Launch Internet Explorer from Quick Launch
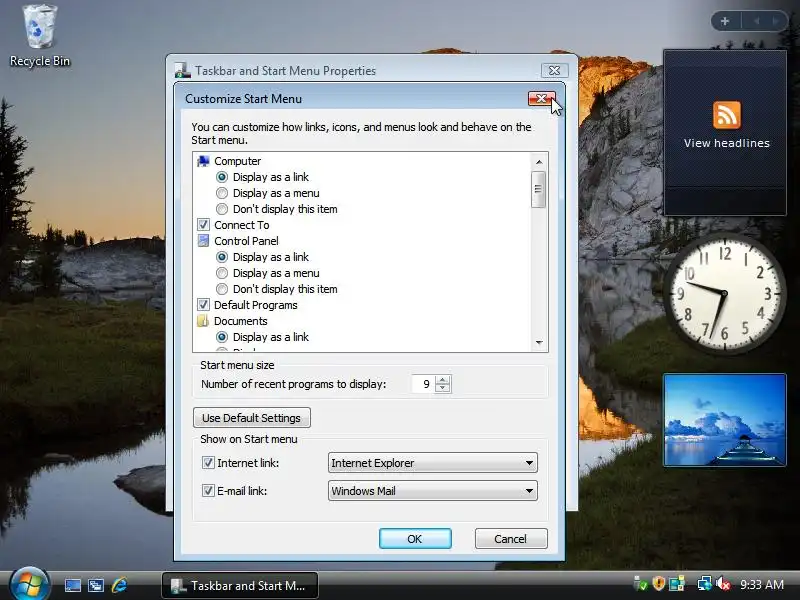 (x=119, y=585)
